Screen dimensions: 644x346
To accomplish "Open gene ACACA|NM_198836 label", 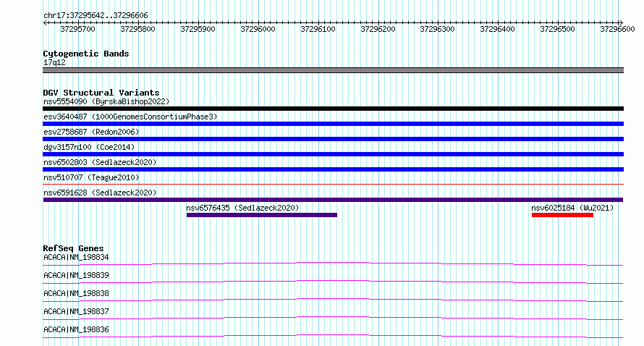I will pyautogui.click(x=76, y=329).
